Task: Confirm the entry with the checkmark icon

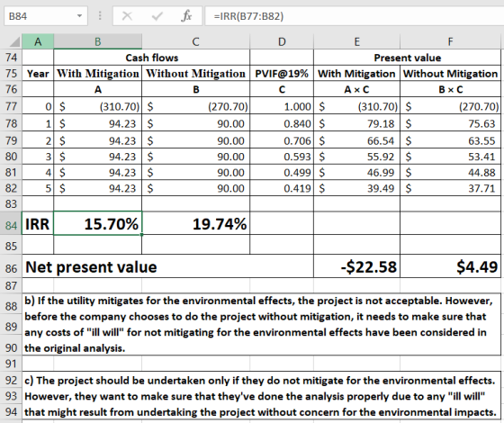Action: [x=157, y=16]
